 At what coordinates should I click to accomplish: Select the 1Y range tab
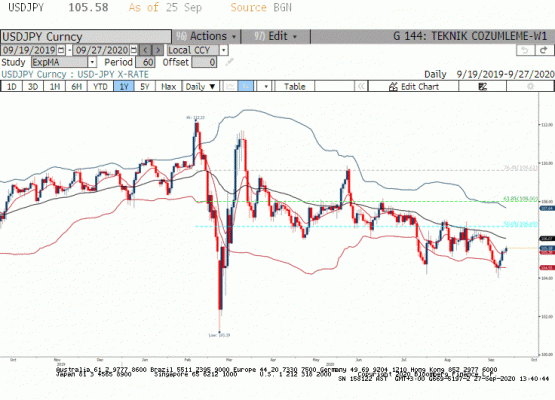(124, 86)
